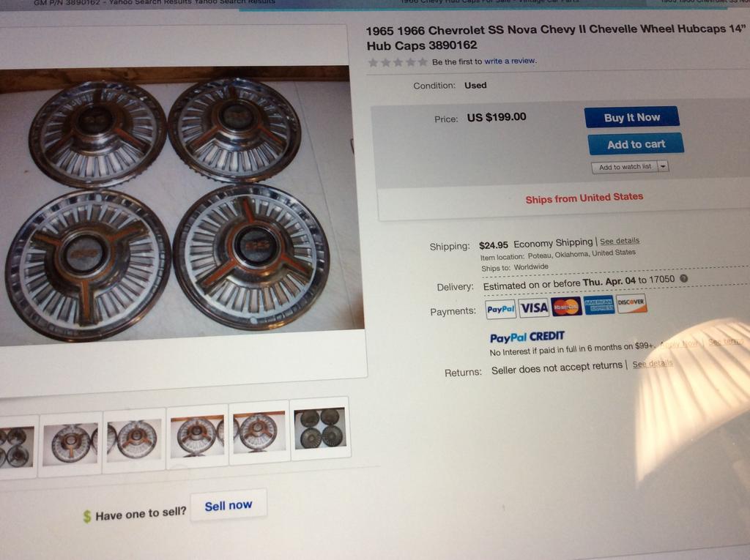This screenshot has width=750, height=560.
Task: Select the Discover payment icon
Action: tap(631, 303)
